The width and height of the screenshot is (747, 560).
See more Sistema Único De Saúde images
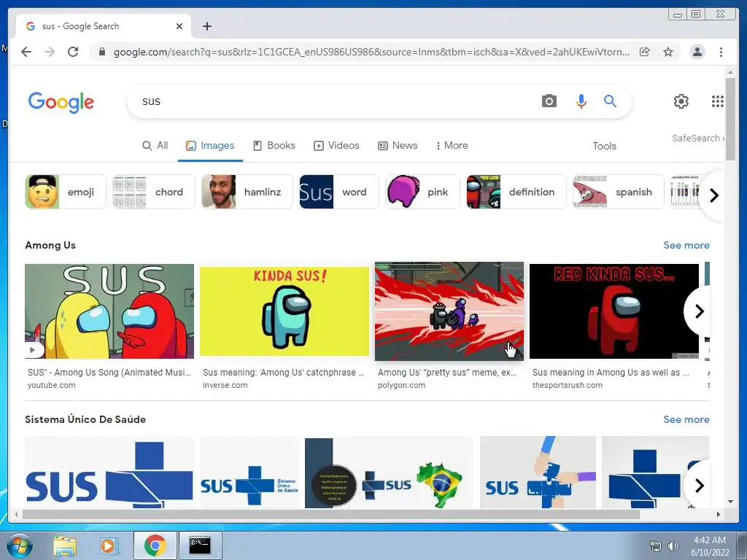(x=686, y=419)
